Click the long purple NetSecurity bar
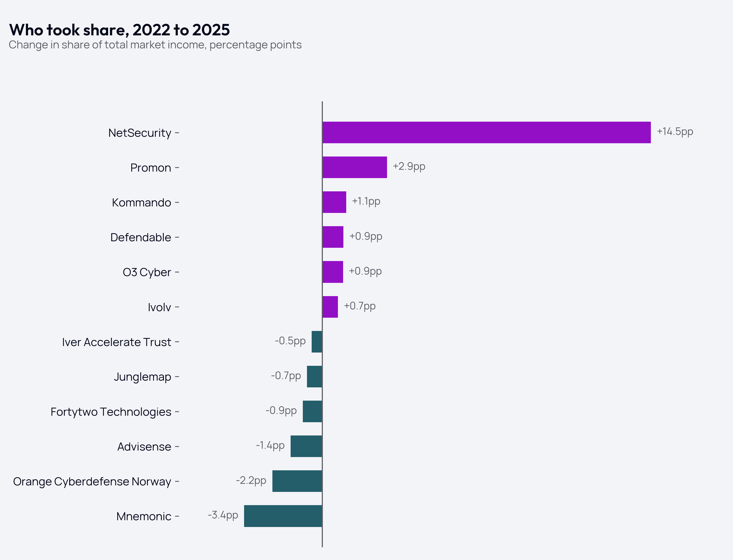This screenshot has height=560, width=733. coord(486,132)
